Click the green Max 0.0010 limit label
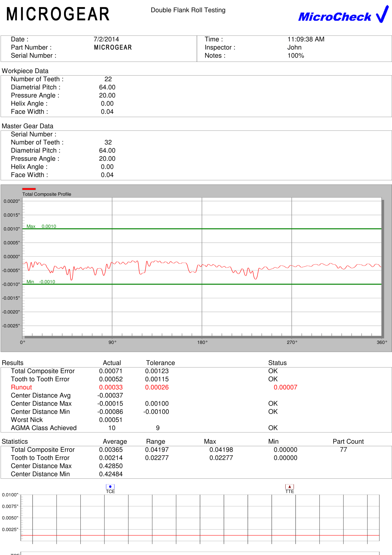Viewport: 392px width, 555px height. (41, 226)
